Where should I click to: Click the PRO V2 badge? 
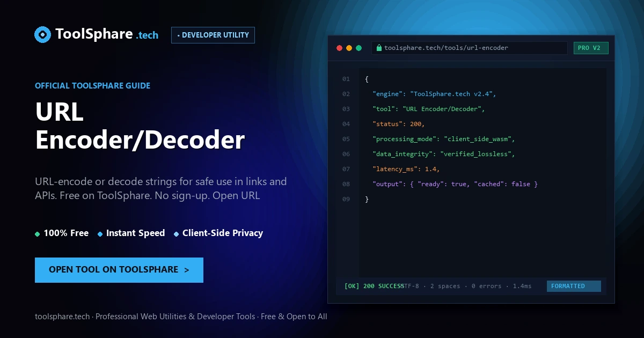[x=591, y=48]
